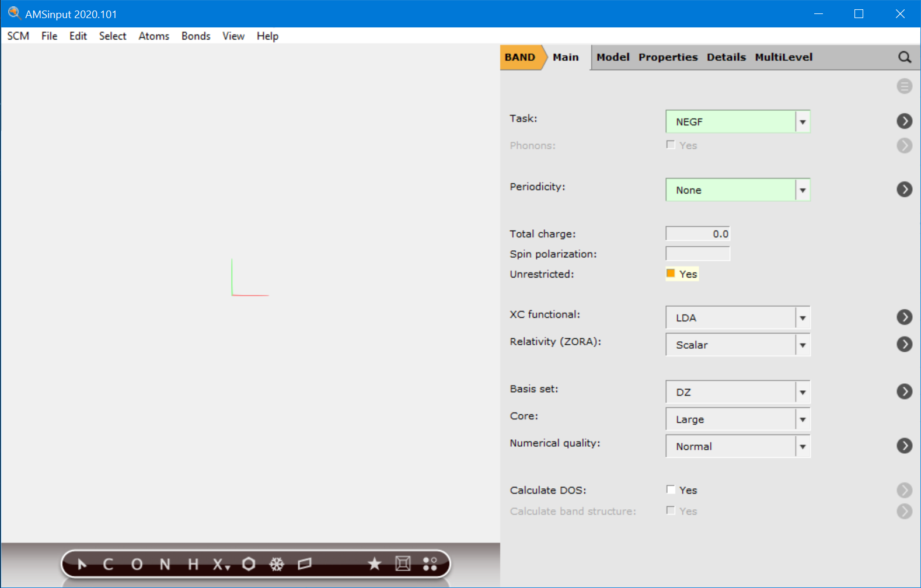Screen dimensions: 921x588
Task: Open the Atoms menu
Action: click(x=153, y=36)
